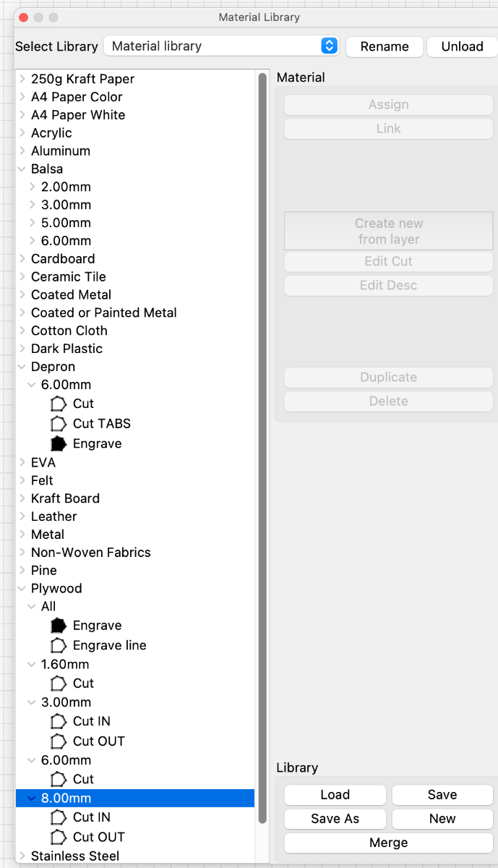The height and width of the screenshot is (868, 498).
Task: Click the Plywood 1.60mm Cut icon
Action: pyautogui.click(x=59, y=683)
